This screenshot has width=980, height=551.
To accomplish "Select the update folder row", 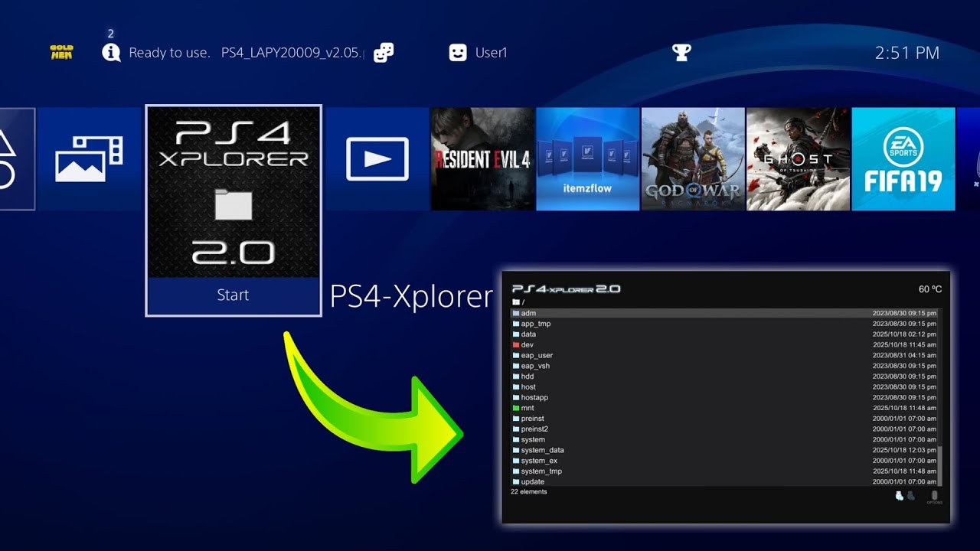I will tap(724, 481).
